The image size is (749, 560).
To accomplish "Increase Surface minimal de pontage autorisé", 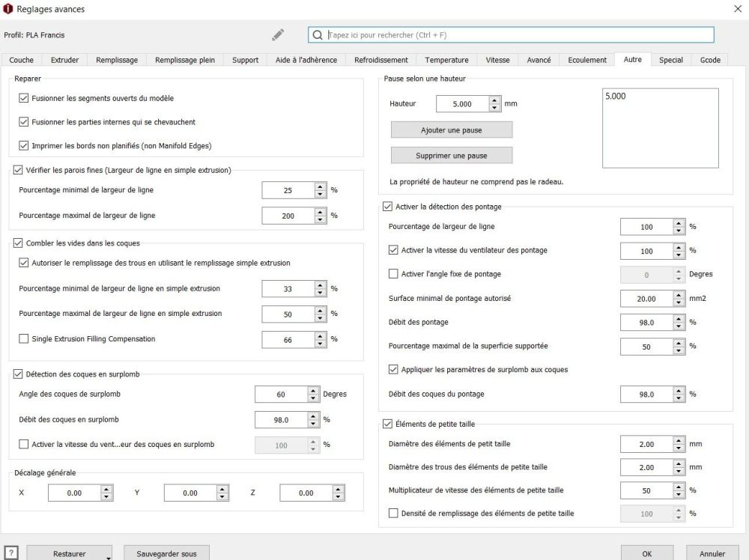I will click(679, 295).
